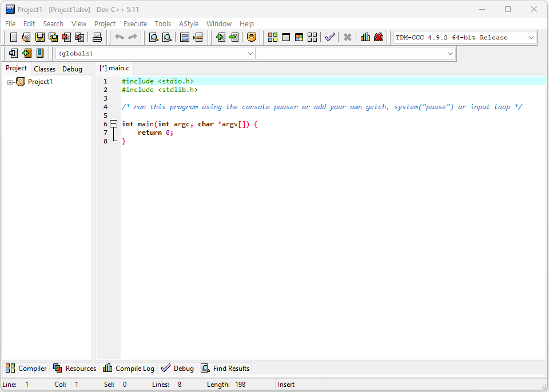Add a file to project with the green plus icon
This screenshot has height=392, width=549.
[220, 37]
